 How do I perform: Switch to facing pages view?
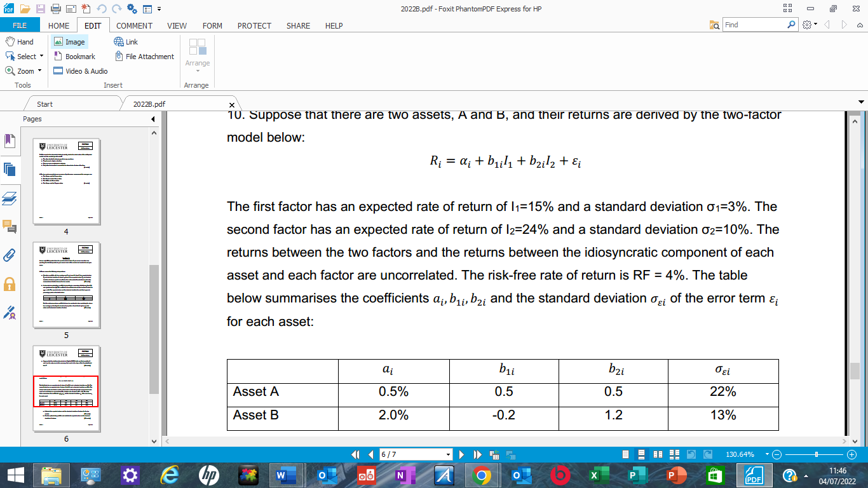tap(658, 454)
